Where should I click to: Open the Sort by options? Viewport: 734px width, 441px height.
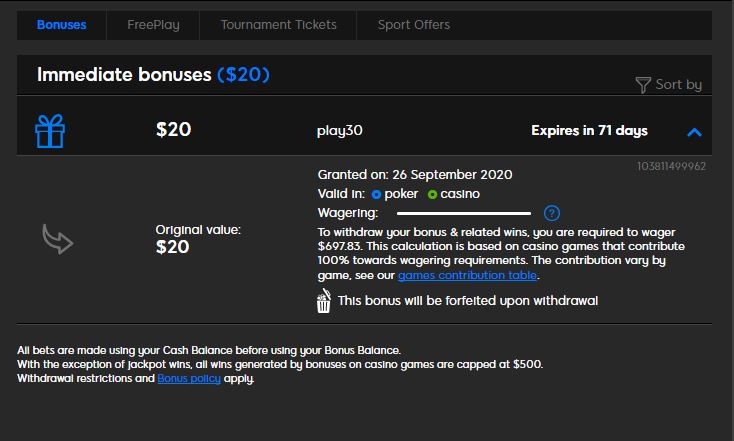tap(668, 85)
